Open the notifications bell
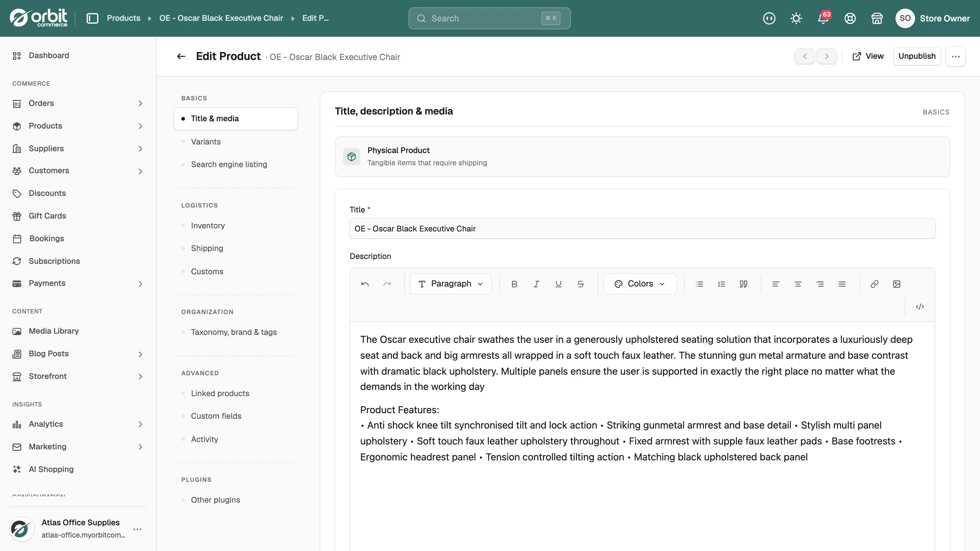This screenshot has height=551, width=980. coord(823,18)
